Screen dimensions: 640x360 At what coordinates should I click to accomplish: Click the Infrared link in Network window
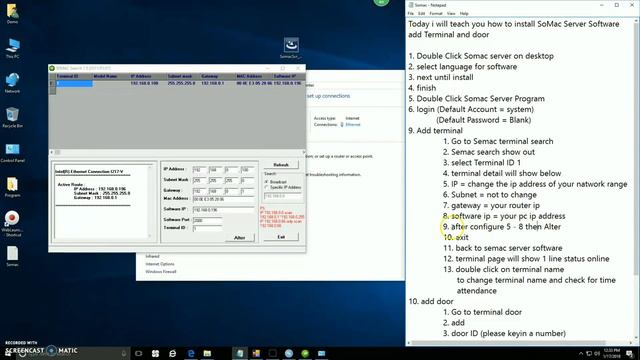pyautogui.click(x=152, y=256)
